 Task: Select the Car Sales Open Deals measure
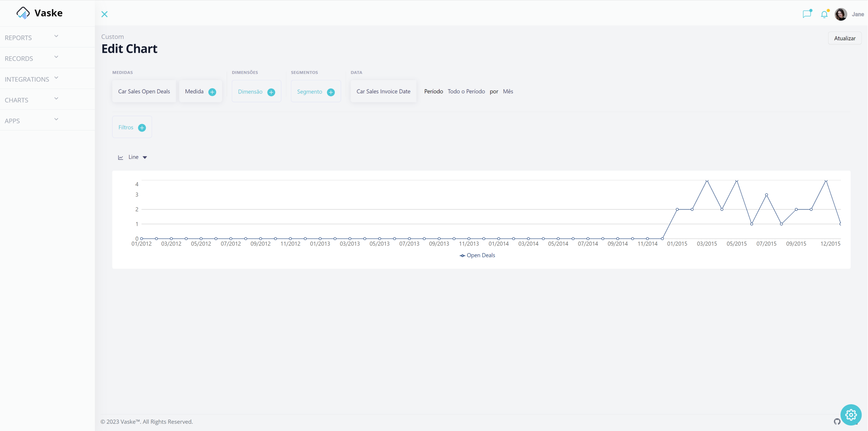coord(144,91)
